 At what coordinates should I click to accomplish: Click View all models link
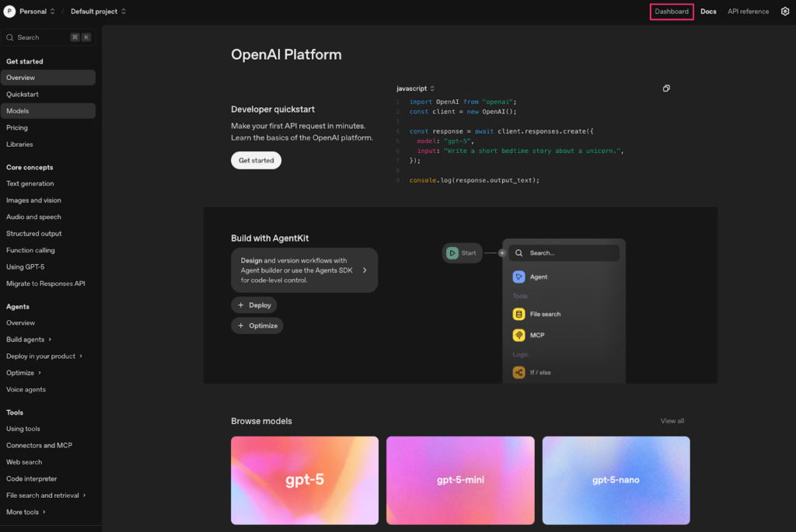[x=672, y=420]
